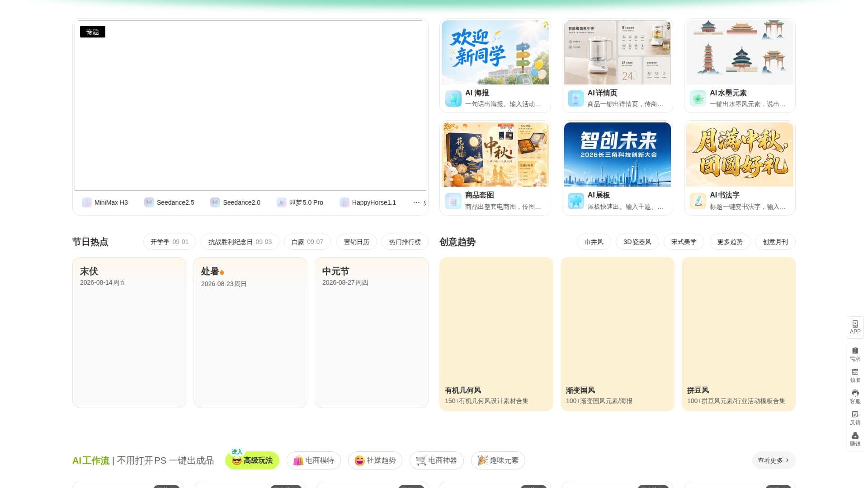This screenshot has width=868, height=488.
Task: Click the 高级玩法 workflow button
Action: 252,460
